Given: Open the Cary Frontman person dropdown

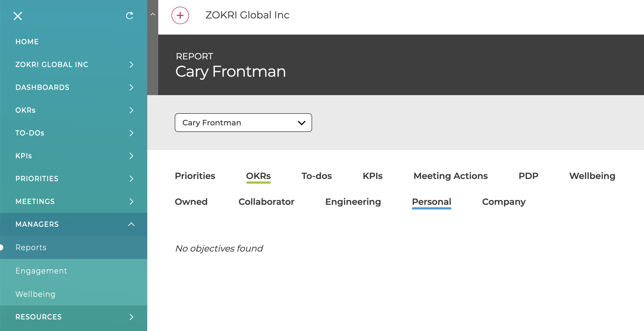Looking at the screenshot, I should click(243, 123).
